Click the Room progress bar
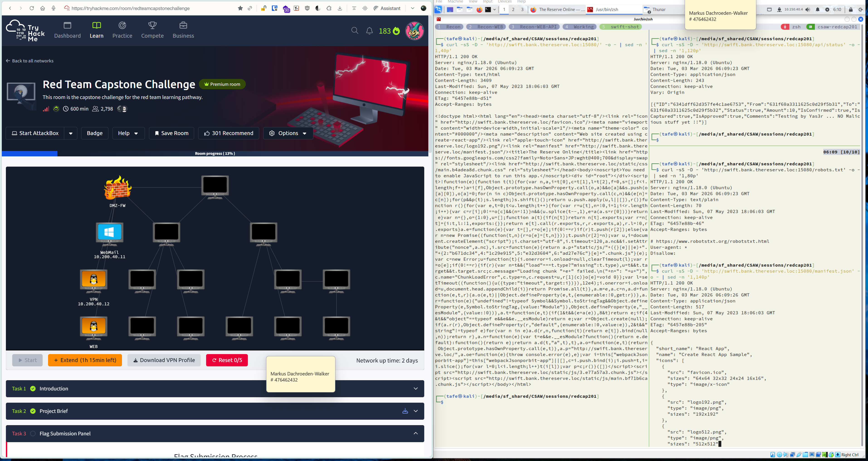This screenshot has width=868, height=461. [x=215, y=153]
